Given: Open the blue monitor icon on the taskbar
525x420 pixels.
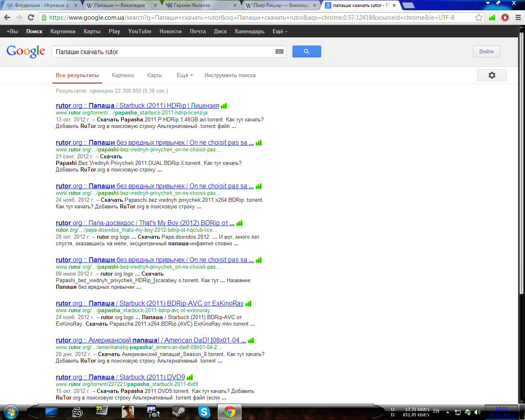Looking at the screenshot, I should pos(52,411).
